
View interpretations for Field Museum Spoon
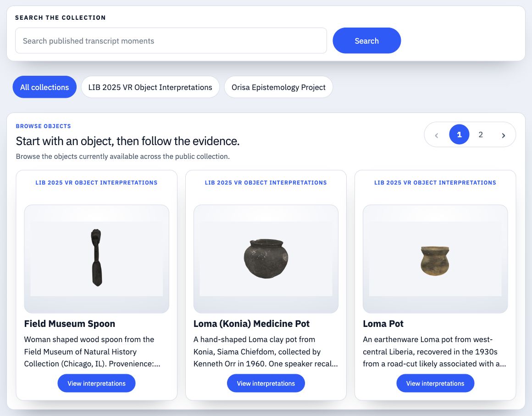(x=96, y=383)
